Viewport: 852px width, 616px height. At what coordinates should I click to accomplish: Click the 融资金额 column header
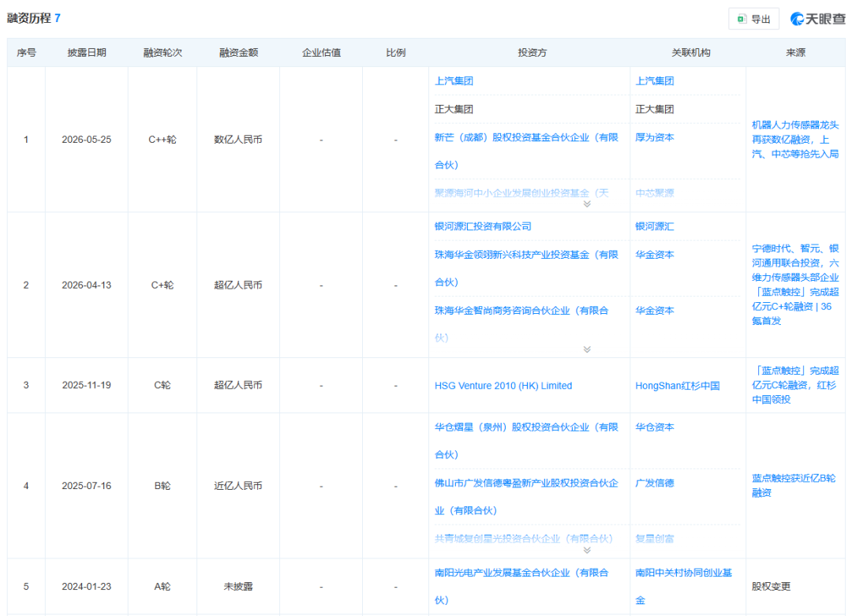pyautogui.click(x=238, y=53)
